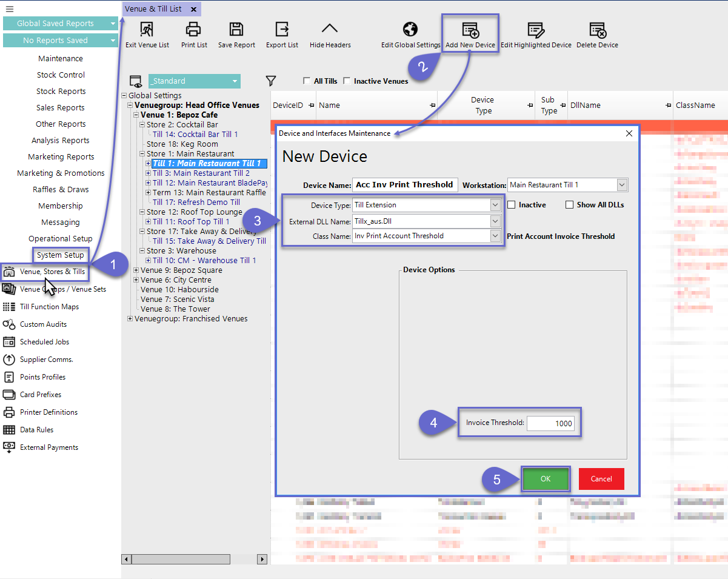Click the Exit Venue List icon
This screenshot has height=579, width=728.
147,30
